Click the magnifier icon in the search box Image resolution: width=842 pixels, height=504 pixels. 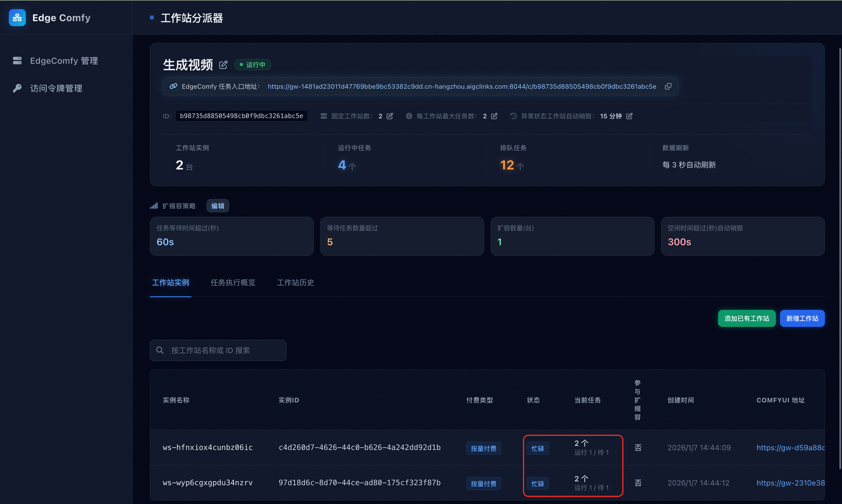160,350
